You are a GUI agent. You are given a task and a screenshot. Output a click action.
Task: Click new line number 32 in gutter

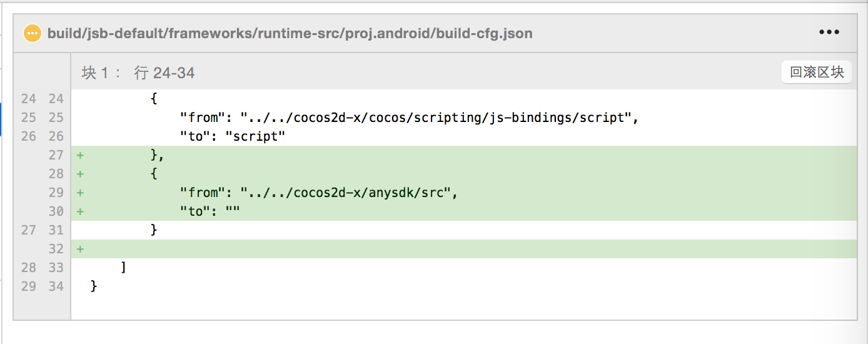point(56,249)
